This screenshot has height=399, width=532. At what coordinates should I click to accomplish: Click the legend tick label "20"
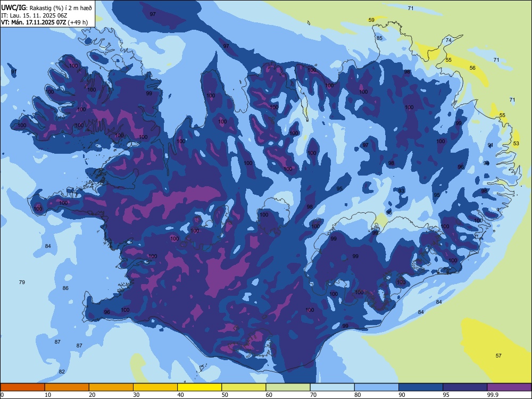(x=92, y=395)
